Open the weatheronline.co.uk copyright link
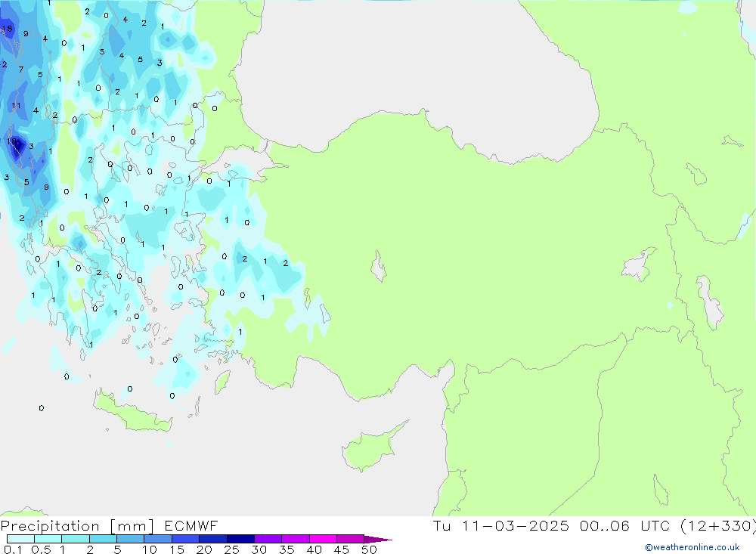This screenshot has height=554, width=756. coord(692,547)
